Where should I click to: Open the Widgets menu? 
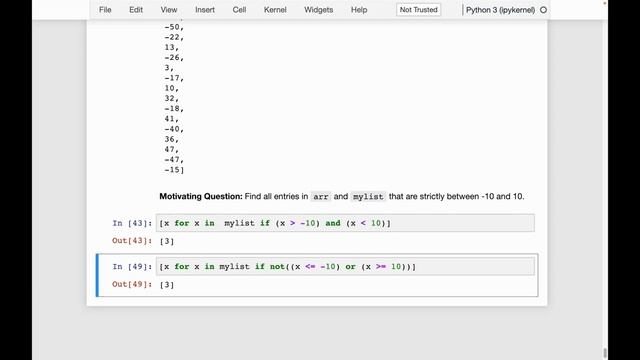[x=318, y=10]
